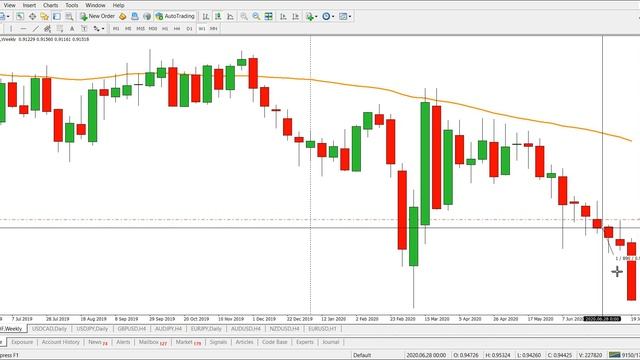Switch timeframe to H4
640x360 pixels.
[177, 29]
